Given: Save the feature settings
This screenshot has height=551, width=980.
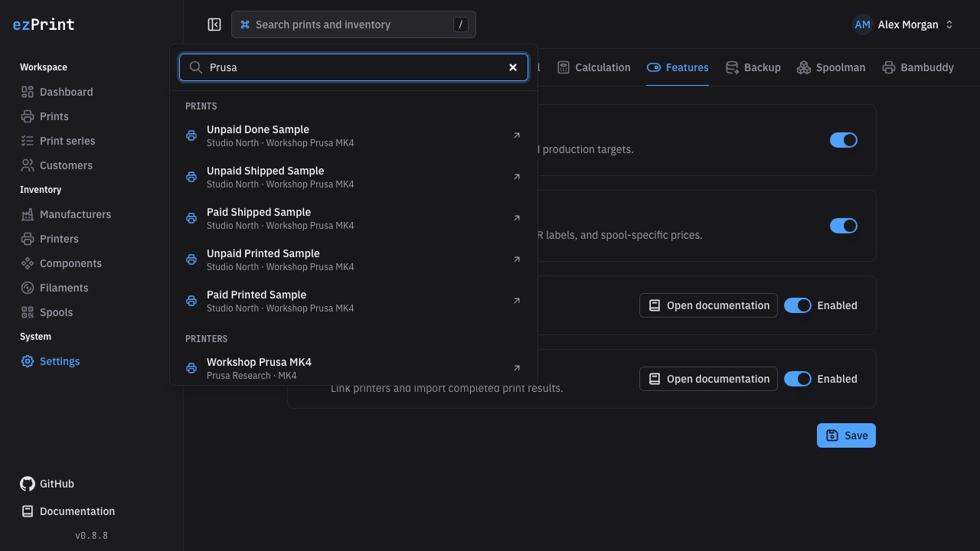Looking at the screenshot, I should click(846, 435).
